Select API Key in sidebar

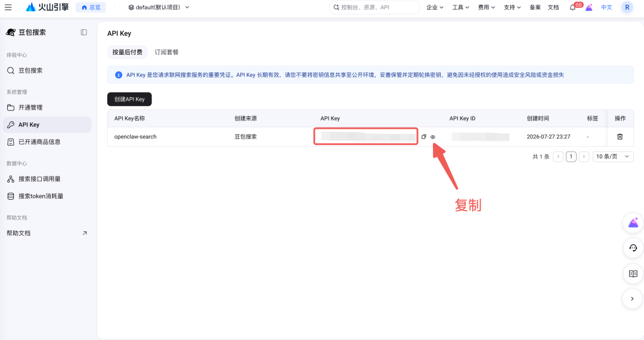pos(47,125)
